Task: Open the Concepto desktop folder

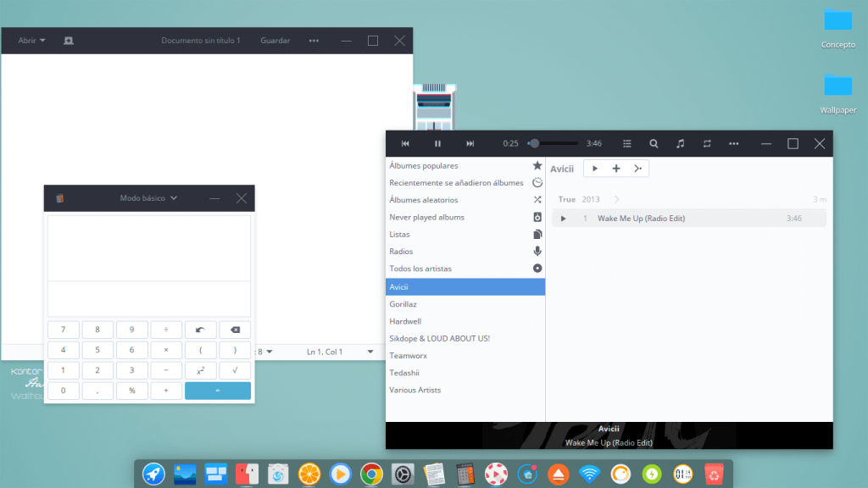Action: (838, 29)
